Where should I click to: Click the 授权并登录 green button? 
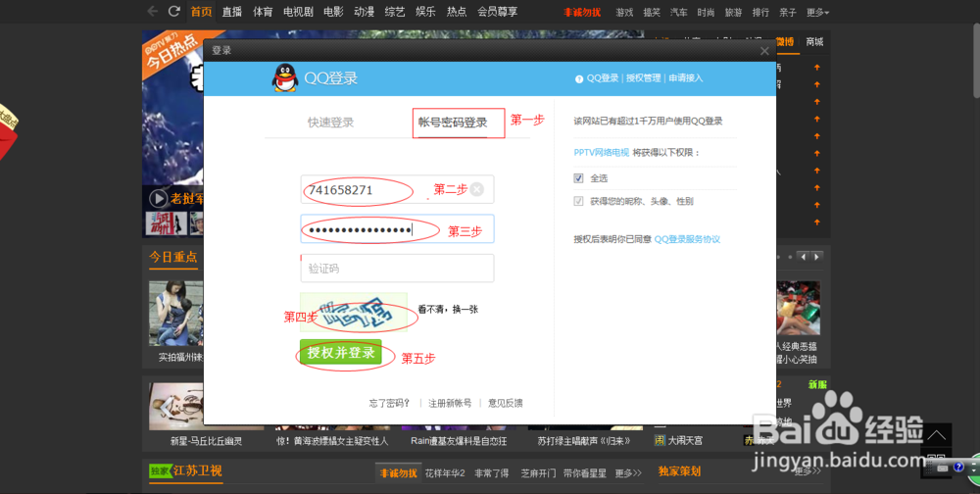[341, 352]
